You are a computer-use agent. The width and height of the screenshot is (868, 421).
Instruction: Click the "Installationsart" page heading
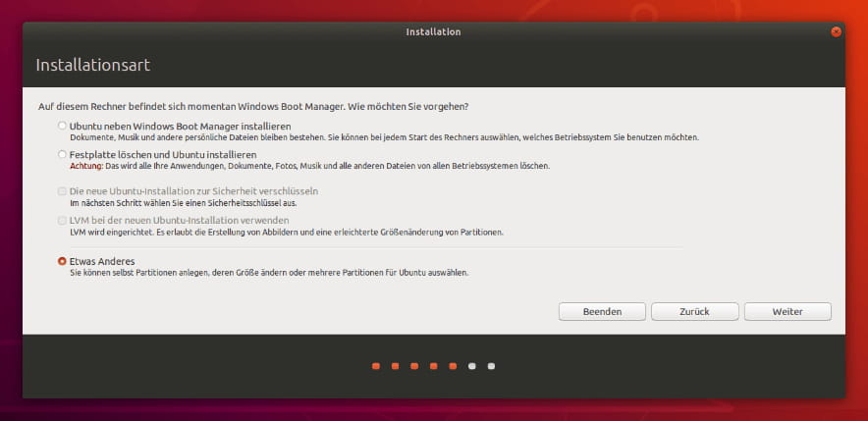92,66
